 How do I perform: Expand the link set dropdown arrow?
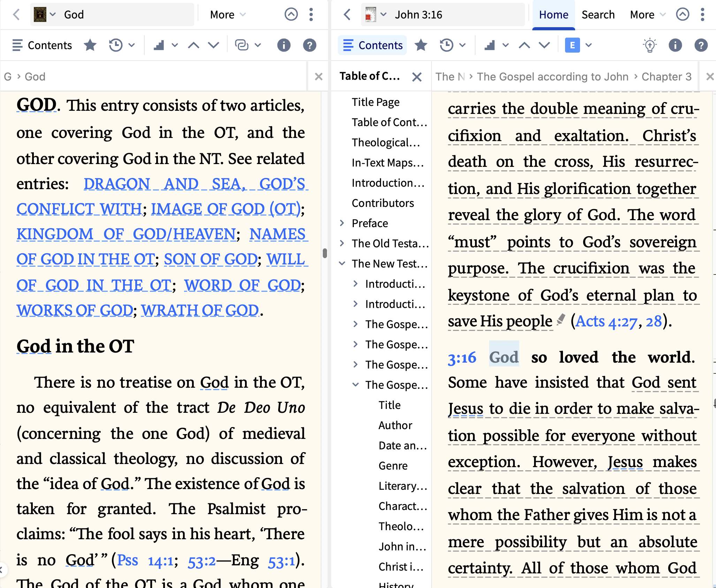pos(258,45)
